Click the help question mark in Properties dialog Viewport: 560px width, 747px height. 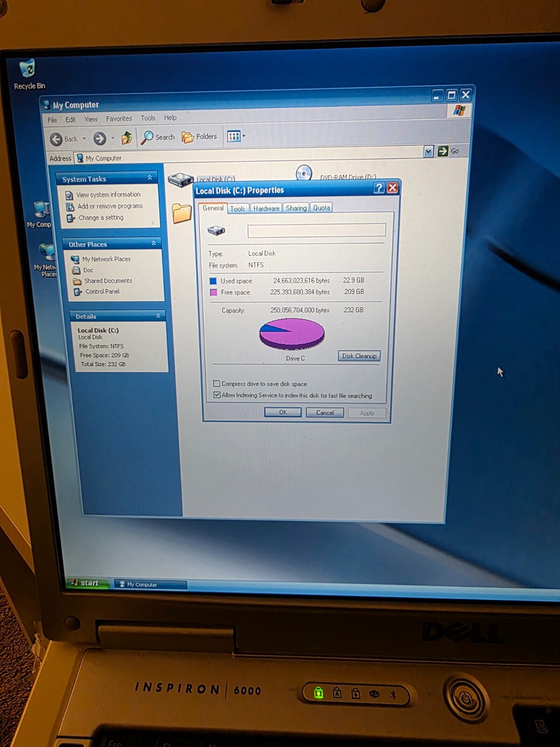[x=379, y=188]
